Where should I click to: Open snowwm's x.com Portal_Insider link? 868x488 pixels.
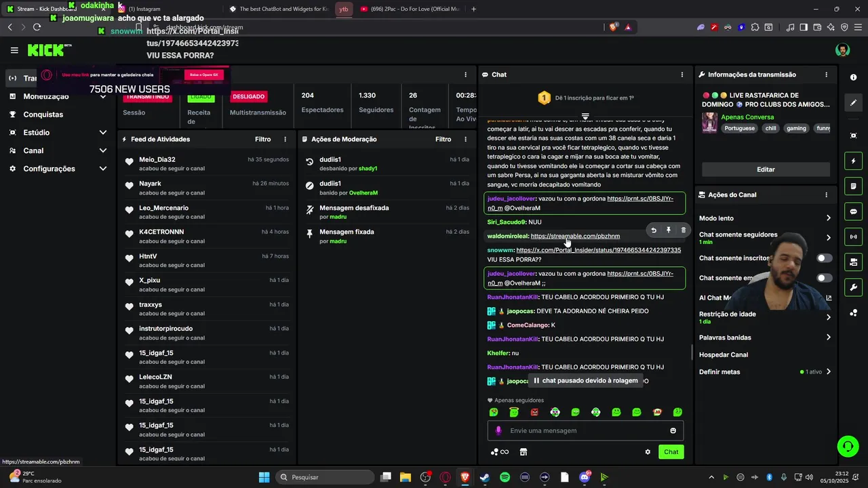(598, 250)
